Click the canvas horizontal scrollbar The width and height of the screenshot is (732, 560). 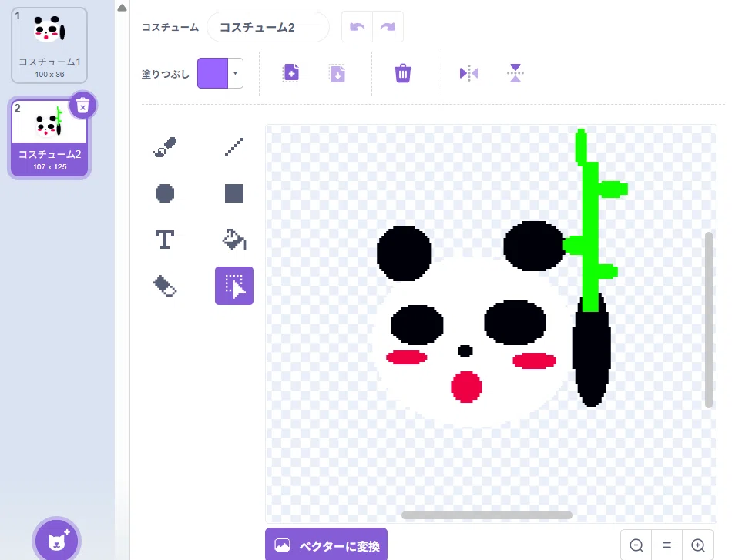tap(487, 515)
